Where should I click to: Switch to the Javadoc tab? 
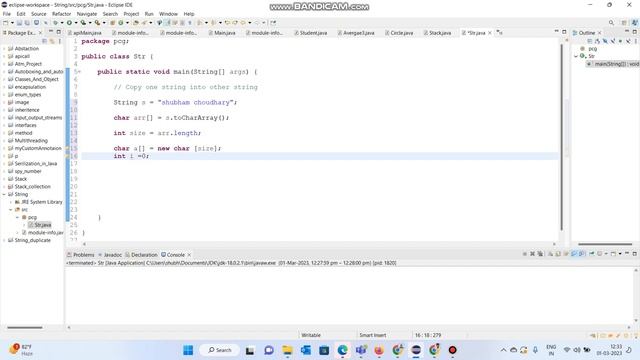(110, 255)
